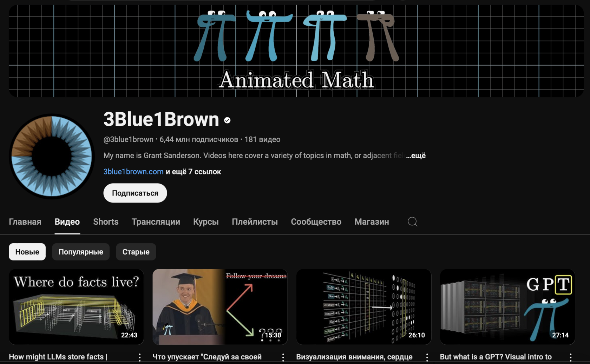
Task: Click title 'How might LLMs store facts'
Action: 58,357
